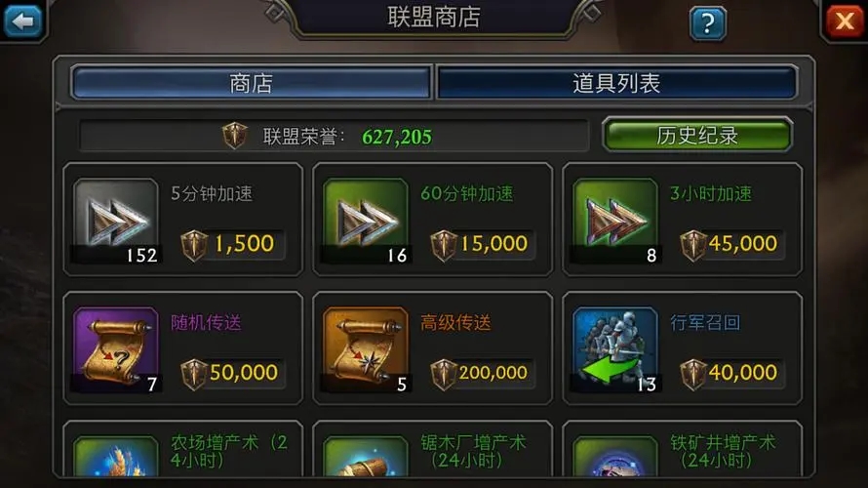Buy 5分钟加速 for 1,500 honor
The width and height of the screenshot is (868, 488).
(x=232, y=245)
